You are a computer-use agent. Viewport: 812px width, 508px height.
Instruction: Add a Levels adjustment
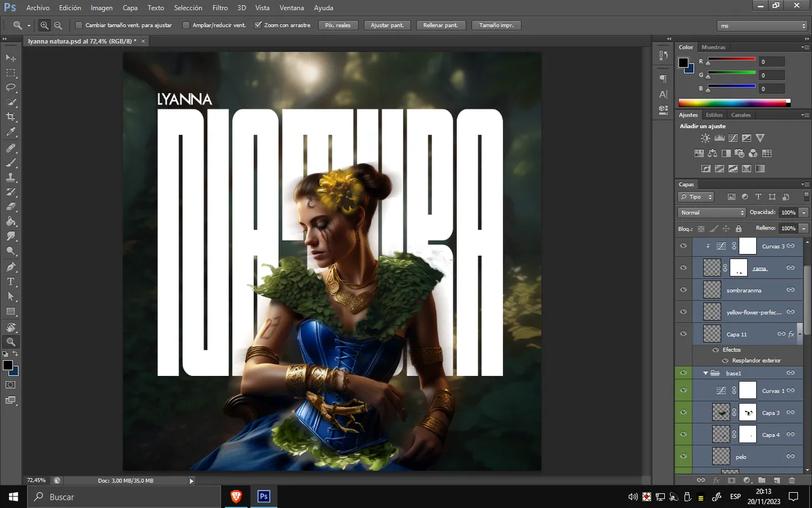(x=719, y=138)
